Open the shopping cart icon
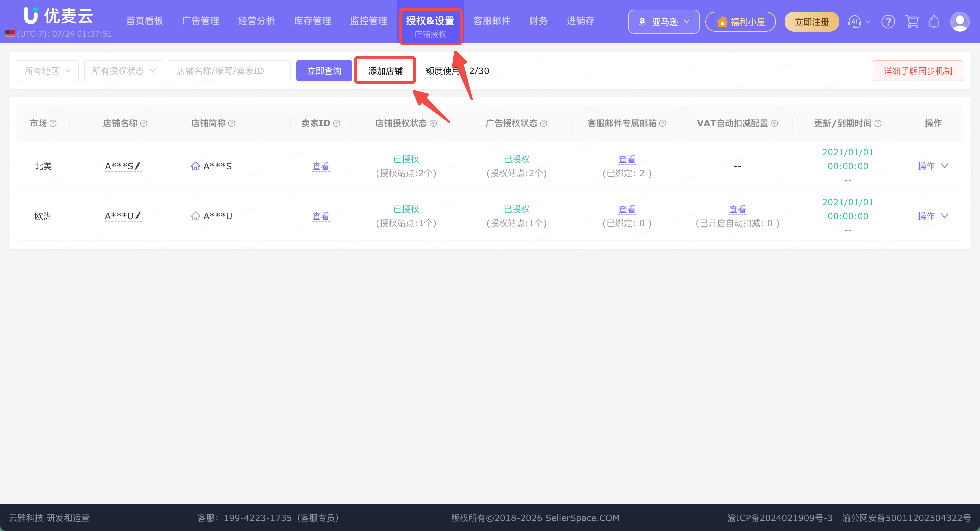980x531 pixels. click(x=912, y=22)
